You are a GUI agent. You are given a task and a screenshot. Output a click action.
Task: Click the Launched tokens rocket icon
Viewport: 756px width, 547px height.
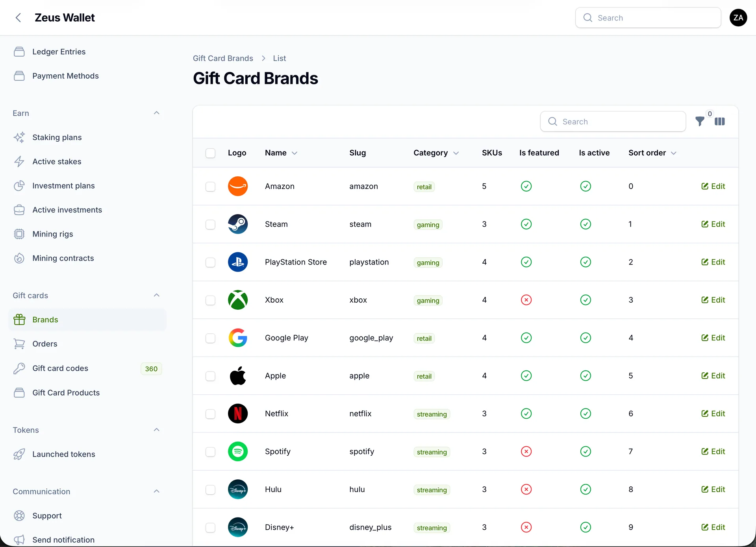(x=19, y=455)
